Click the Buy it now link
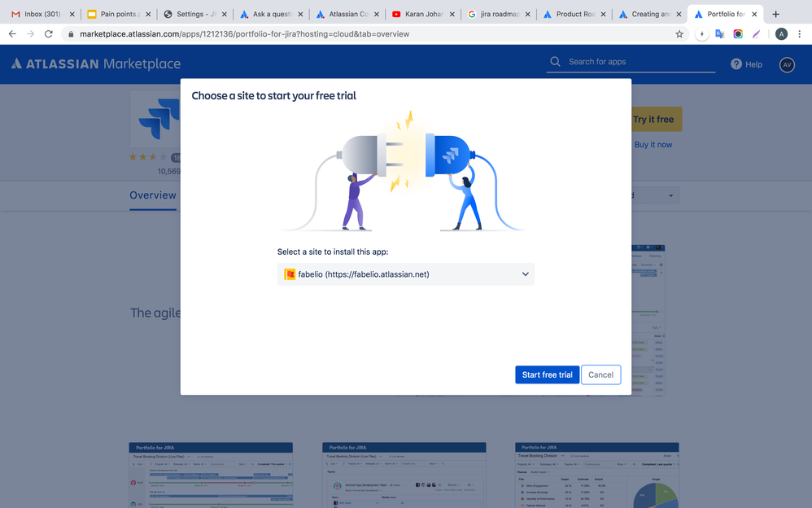This screenshot has width=812, height=508. 653,145
